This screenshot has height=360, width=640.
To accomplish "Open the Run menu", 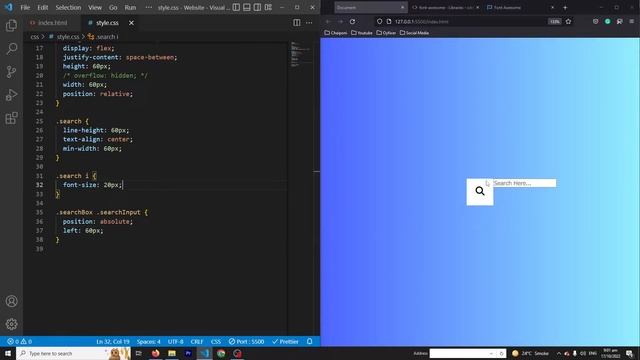I will click(x=130, y=7).
